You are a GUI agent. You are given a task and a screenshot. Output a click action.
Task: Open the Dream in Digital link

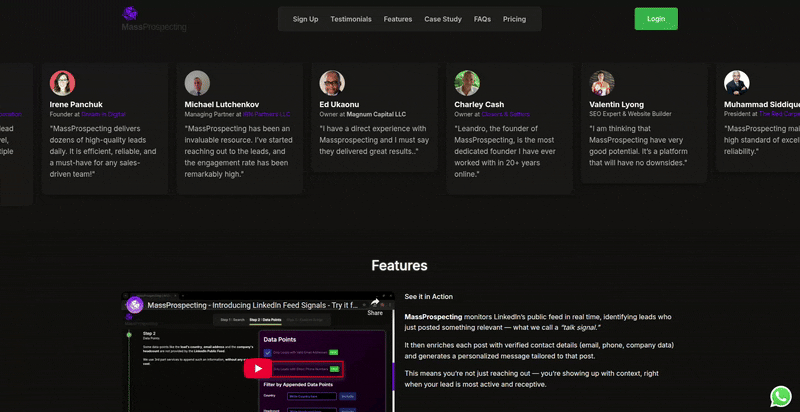coord(103,114)
